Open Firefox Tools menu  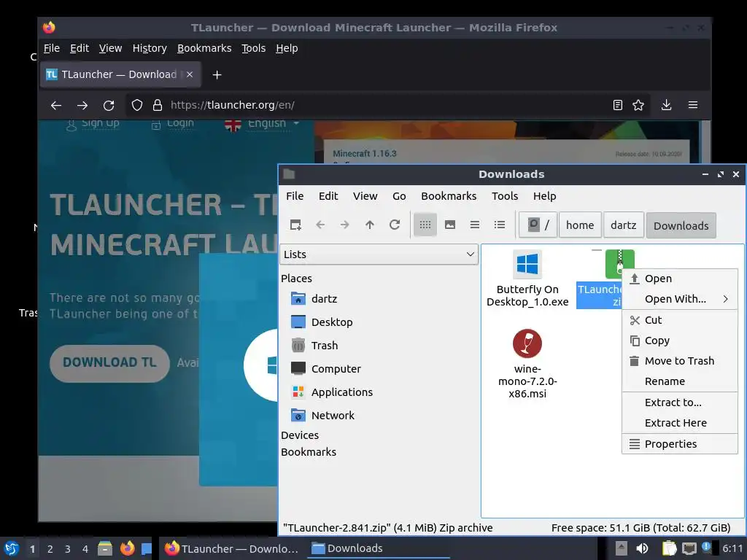[x=253, y=48]
